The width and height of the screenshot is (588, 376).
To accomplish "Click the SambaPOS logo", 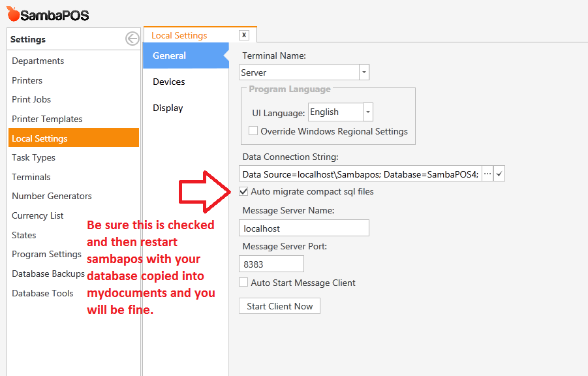I will pos(48,14).
